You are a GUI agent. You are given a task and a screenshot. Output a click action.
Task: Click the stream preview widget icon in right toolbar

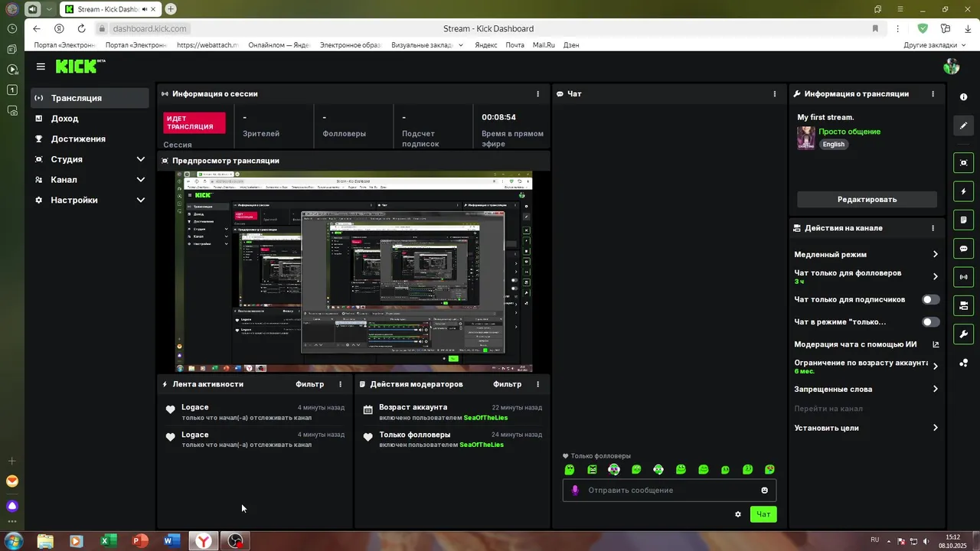pyautogui.click(x=964, y=162)
